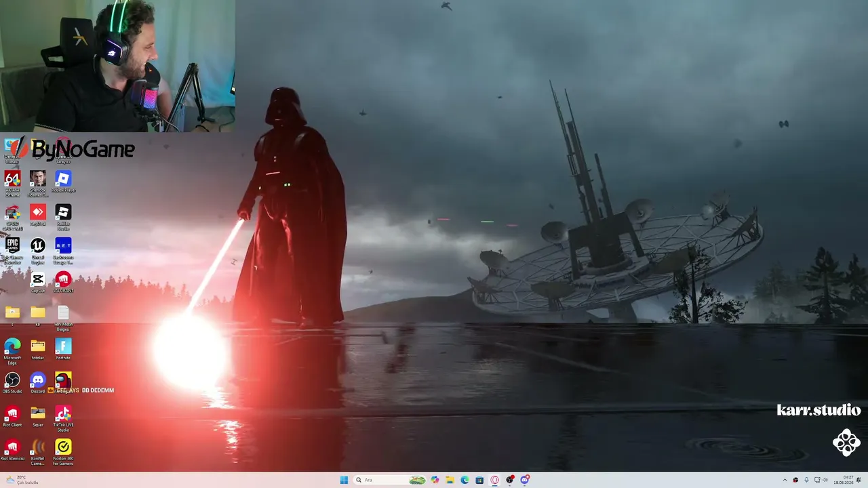Viewport: 868px width, 488px height.
Task: Open the volume control in system tray
Action: point(825,480)
